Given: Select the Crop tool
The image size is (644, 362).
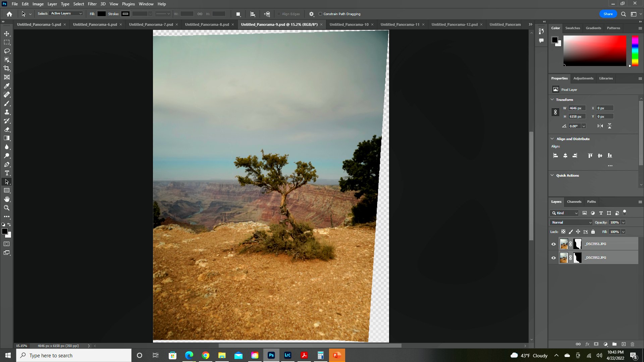Looking at the screenshot, I should (7, 68).
